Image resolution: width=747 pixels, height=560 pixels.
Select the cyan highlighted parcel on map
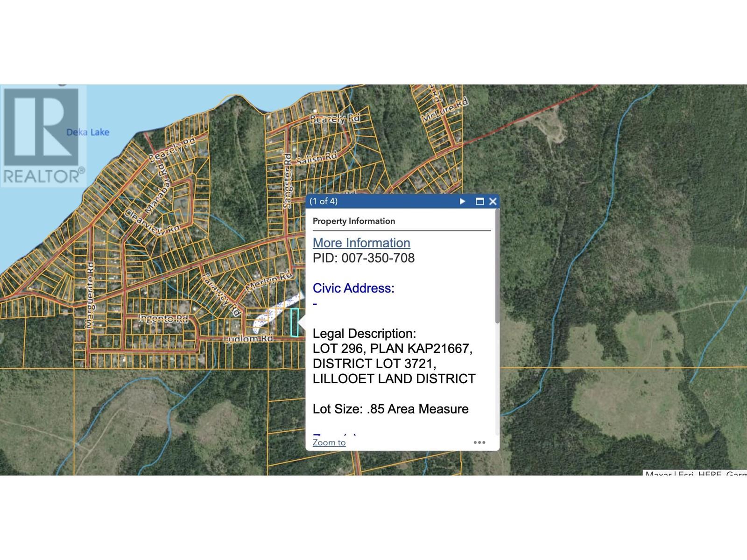pyautogui.click(x=295, y=322)
